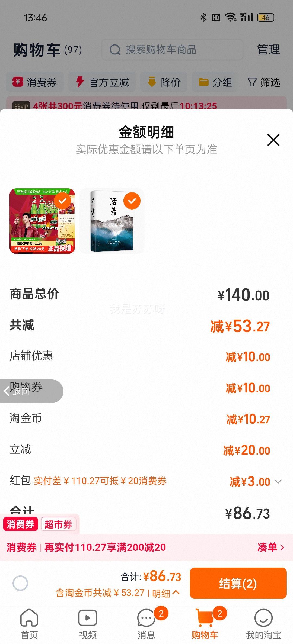
Task: Toggle the select-all circle next to 合计
Action: click(20, 583)
